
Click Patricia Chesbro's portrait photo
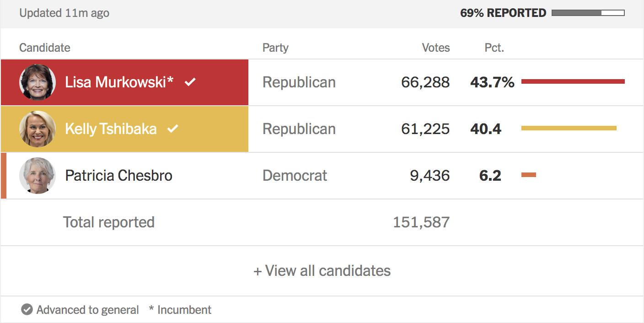coord(38,176)
